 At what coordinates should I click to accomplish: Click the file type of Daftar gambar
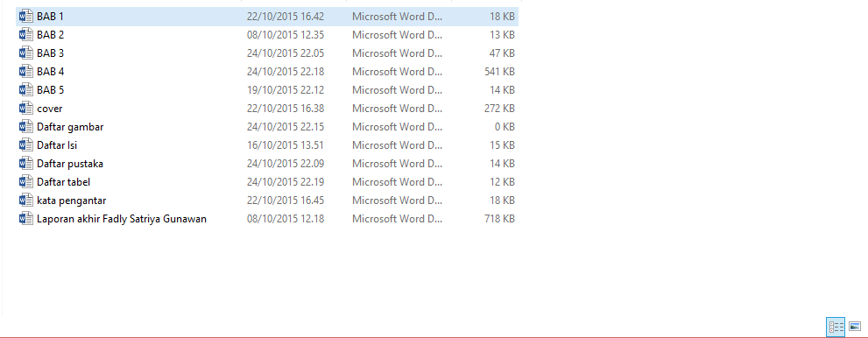tap(398, 127)
